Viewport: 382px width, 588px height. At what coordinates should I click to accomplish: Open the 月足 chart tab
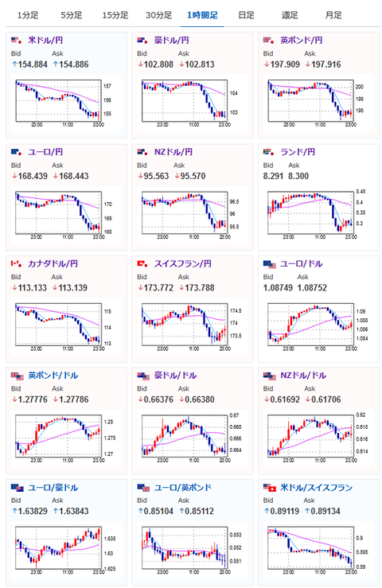(x=333, y=15)
